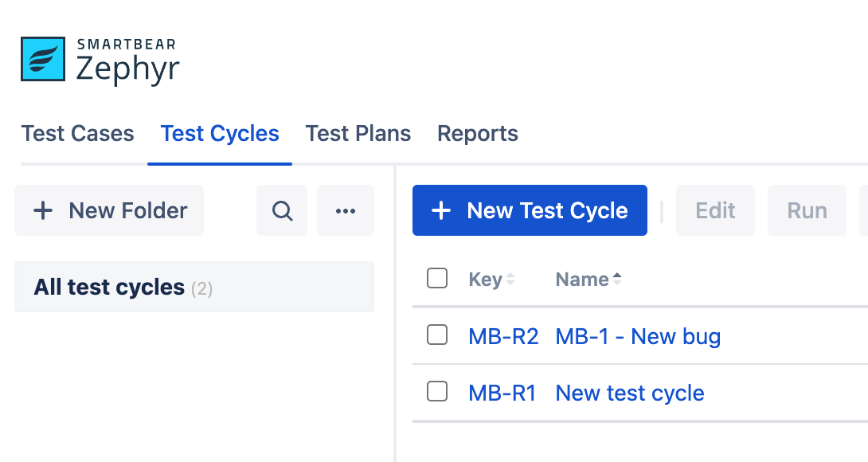Select the Test Cycles tab
This screenshot has height=462, width=868.
tap(220, 134)
